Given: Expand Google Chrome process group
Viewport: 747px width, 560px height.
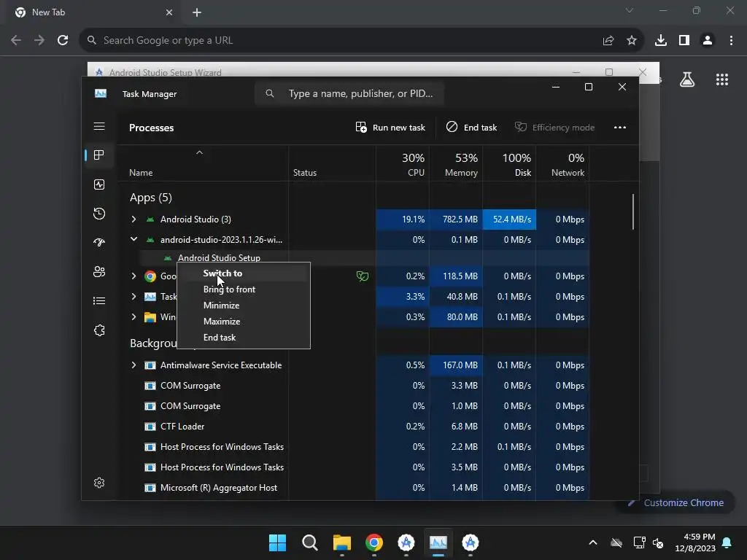Looking at the screenshot, I should click(x=134, y=276).
